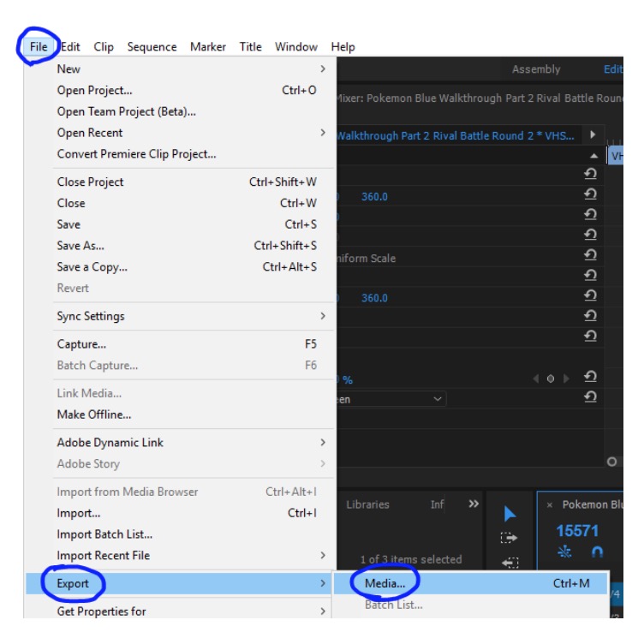Screen dimensions: 644x644
Task: Open the Sequence menu
Action: click(152, 47)
